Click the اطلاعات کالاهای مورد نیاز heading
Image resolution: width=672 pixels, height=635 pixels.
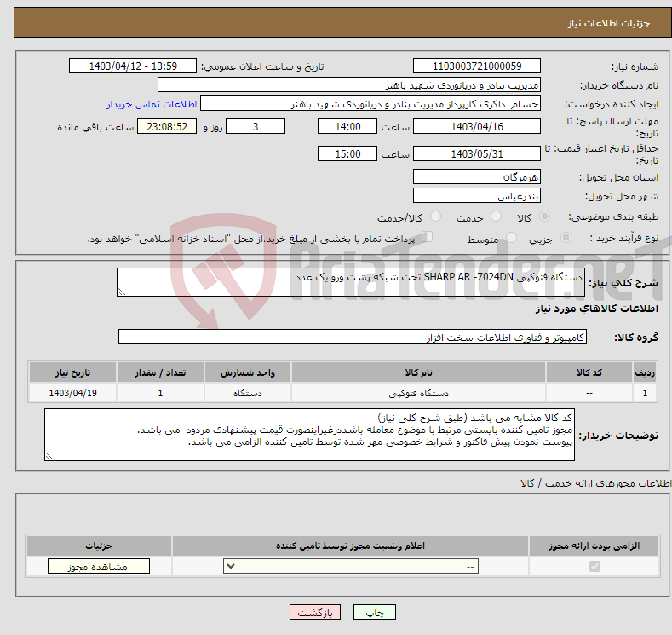[x=596, y=309]
